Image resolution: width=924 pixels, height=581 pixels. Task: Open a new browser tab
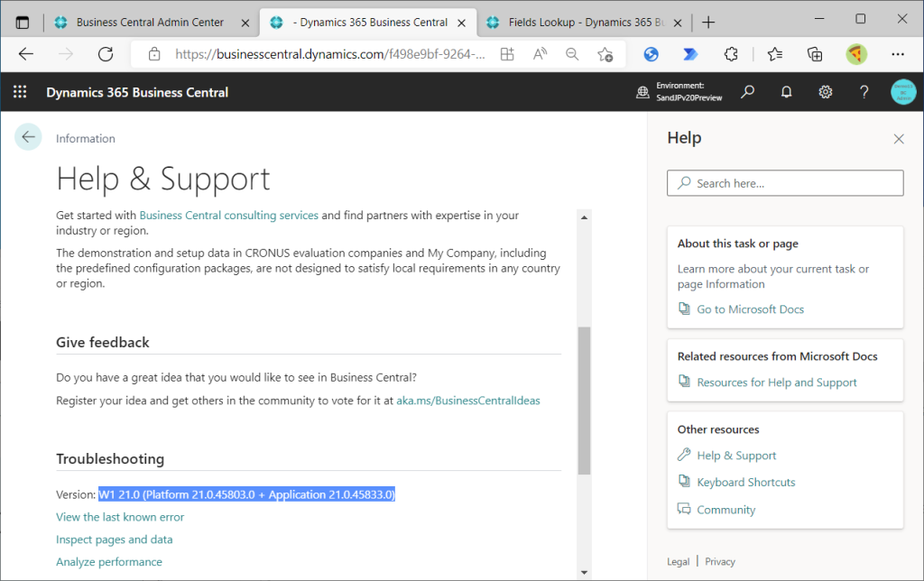pyautogui.click(x=708, y=23)
